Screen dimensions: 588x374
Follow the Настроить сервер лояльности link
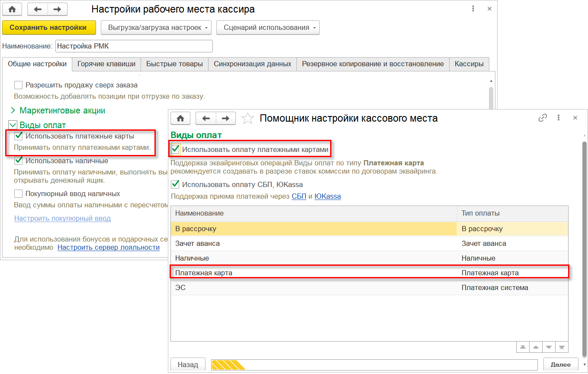pyautogui.click(x=109, y=248)
